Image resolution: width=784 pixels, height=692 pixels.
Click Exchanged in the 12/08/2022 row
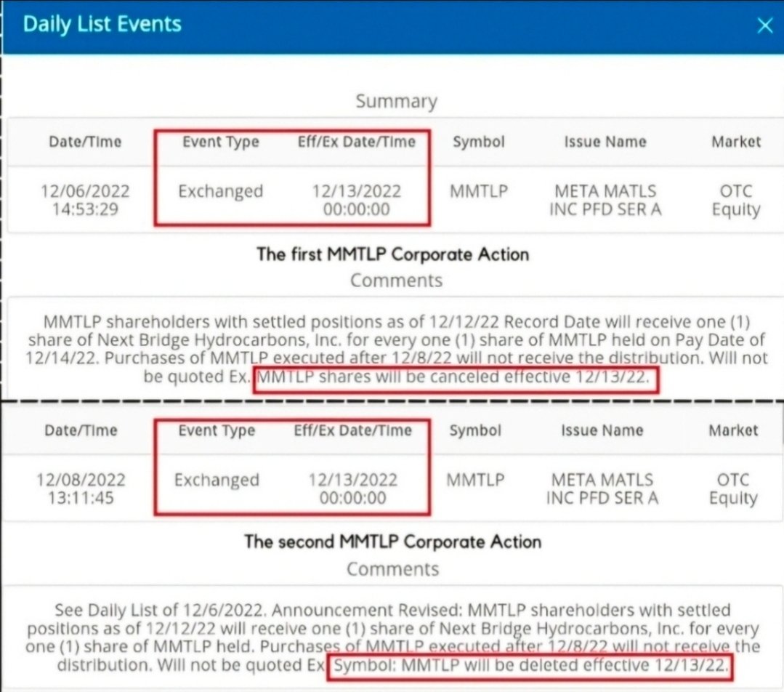tap(217, 480)
